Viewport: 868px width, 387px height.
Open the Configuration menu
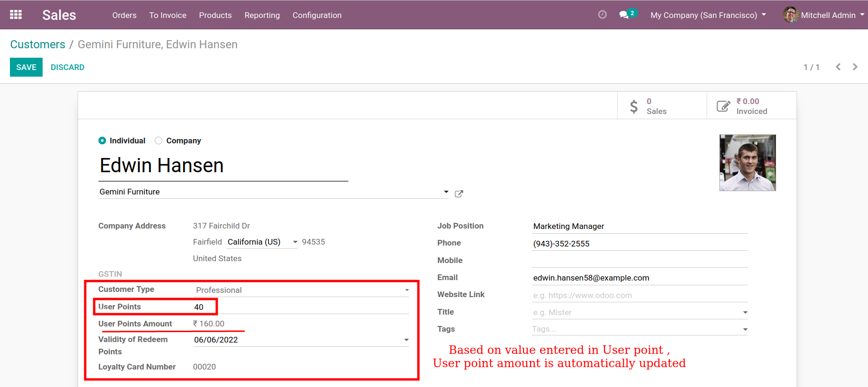pyautogui.click(x=317, y=15)
